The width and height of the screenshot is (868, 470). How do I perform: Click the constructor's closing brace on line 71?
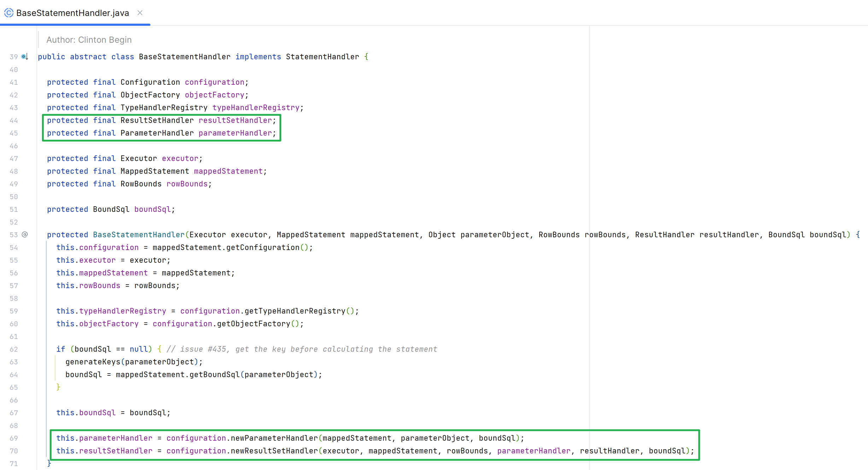49,463
